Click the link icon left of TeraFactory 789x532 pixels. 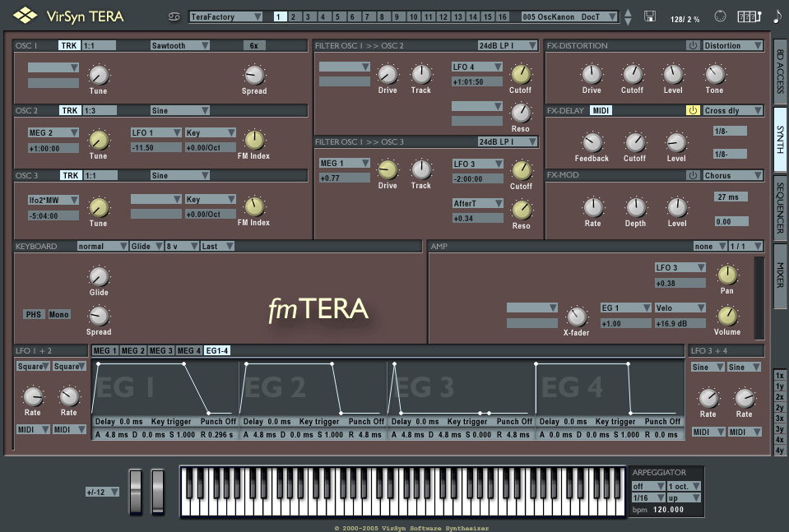coord(174,16)
